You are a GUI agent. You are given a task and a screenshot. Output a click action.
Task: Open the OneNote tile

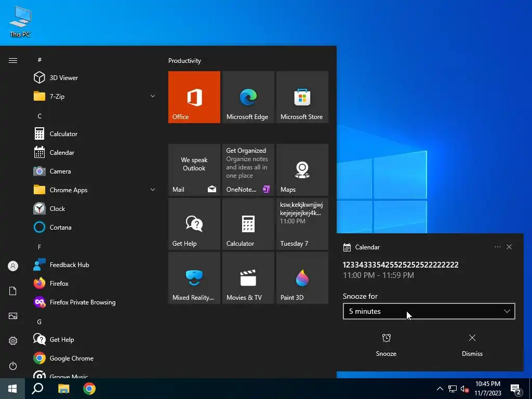(x=248, y=170)
